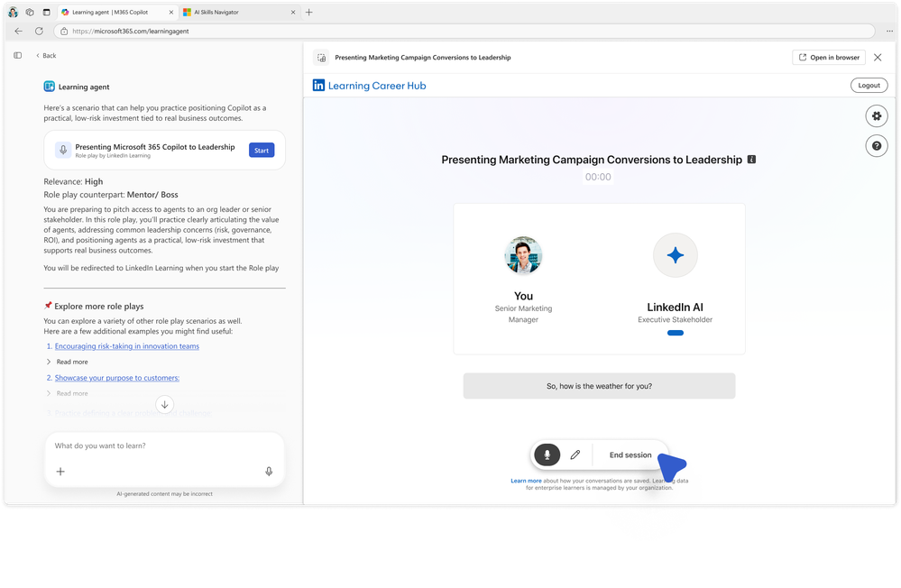Click the LinkedIn AI sparkle avatar
This screenshot has width=901, height=588.
point(676,255)
